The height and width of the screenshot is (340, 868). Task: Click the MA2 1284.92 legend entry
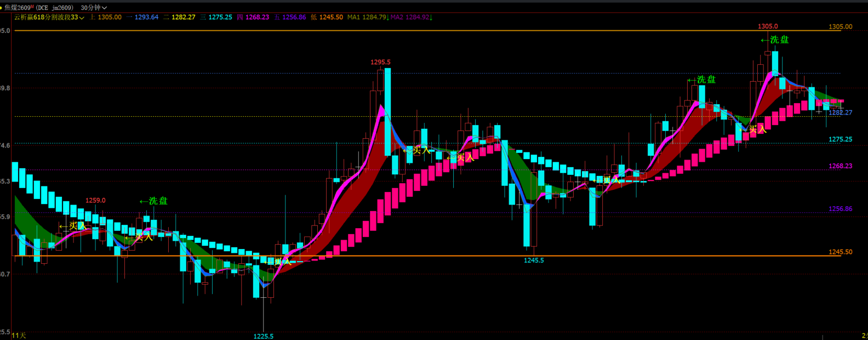click(412, 18)
